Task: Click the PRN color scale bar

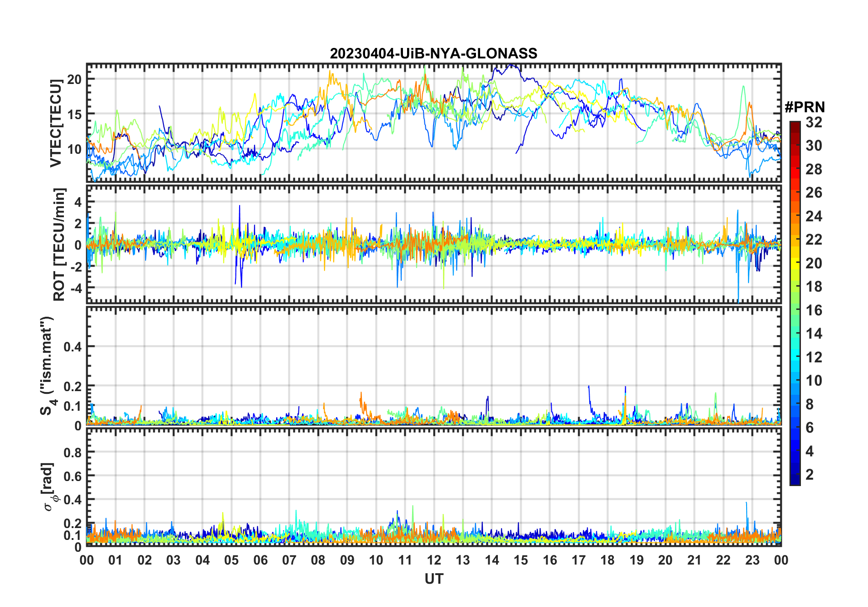Action: (795, 303)
